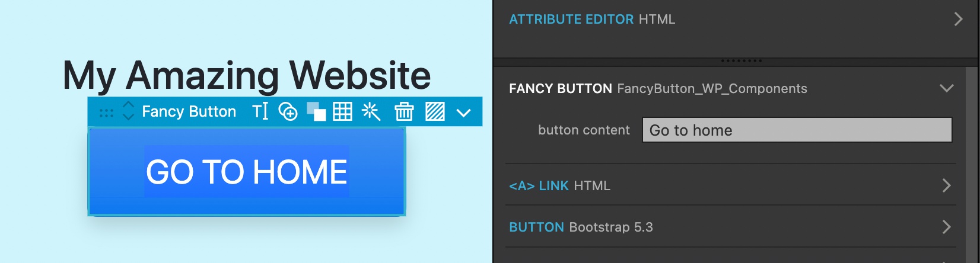Click the text edit icon in element toolbar
The image size is (980, 263).
(x=260, y=111)
